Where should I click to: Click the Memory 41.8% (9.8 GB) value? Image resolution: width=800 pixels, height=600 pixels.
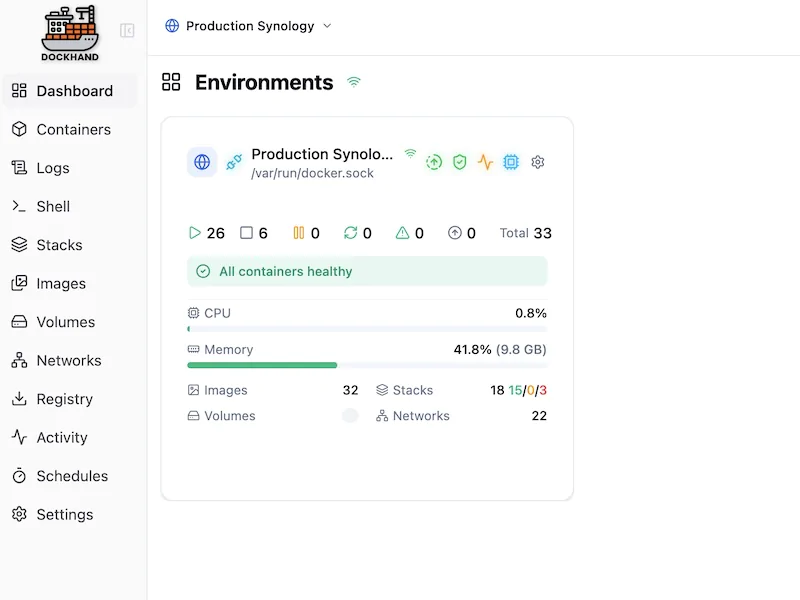click(500, 349)
